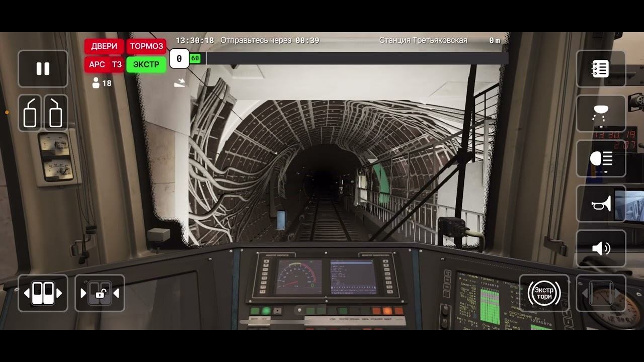Viewport: 644px width, 362px height.
Task: Click the speedometer monitor on the console
Action: [x=299, y=277]
